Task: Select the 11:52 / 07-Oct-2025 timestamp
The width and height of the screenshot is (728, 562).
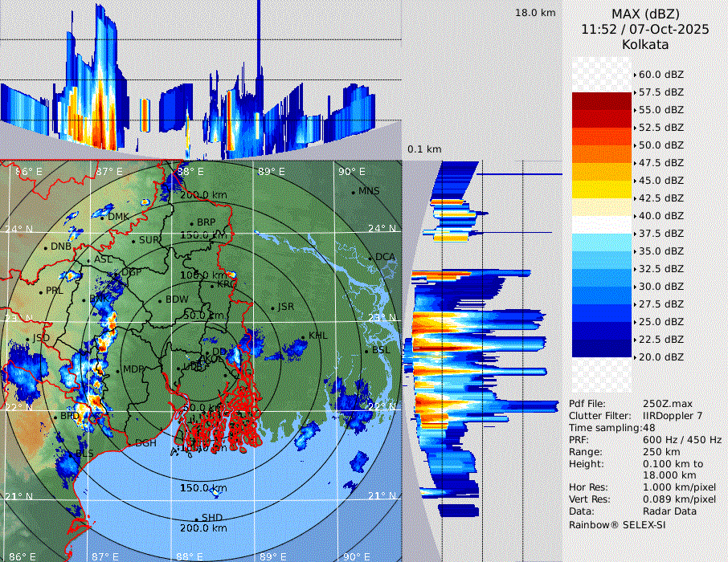Action: (645, 29)
